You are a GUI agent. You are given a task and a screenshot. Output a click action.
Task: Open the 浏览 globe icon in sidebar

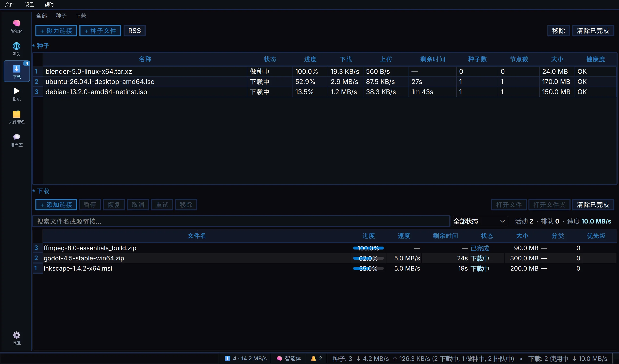coord(17,49)
